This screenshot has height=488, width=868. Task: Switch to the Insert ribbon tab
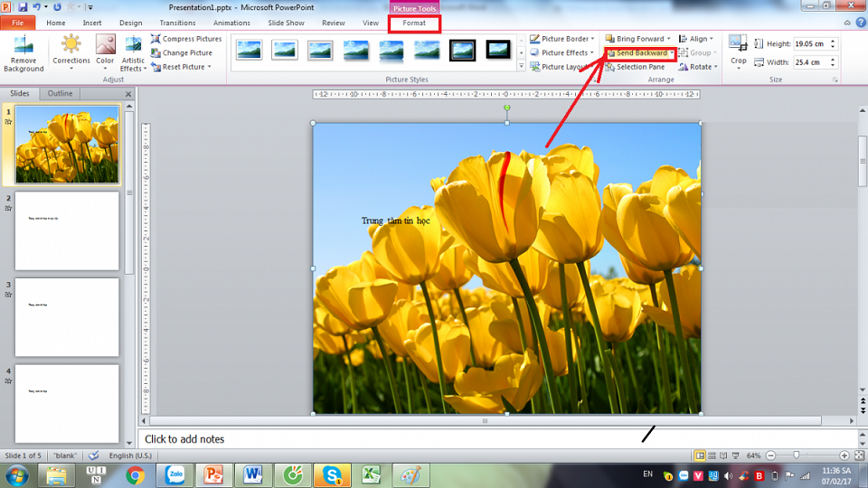(92, 23)
